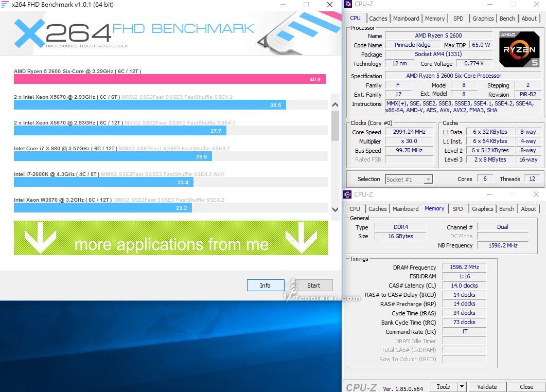Open the Socket #1 selection dropdown

click(x=409, y=180)
